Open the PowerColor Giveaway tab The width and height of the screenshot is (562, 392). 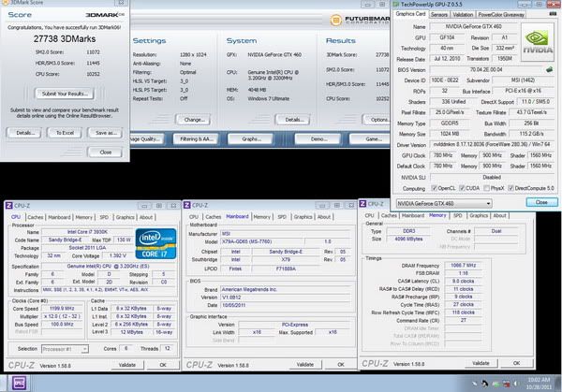(501, 14)
